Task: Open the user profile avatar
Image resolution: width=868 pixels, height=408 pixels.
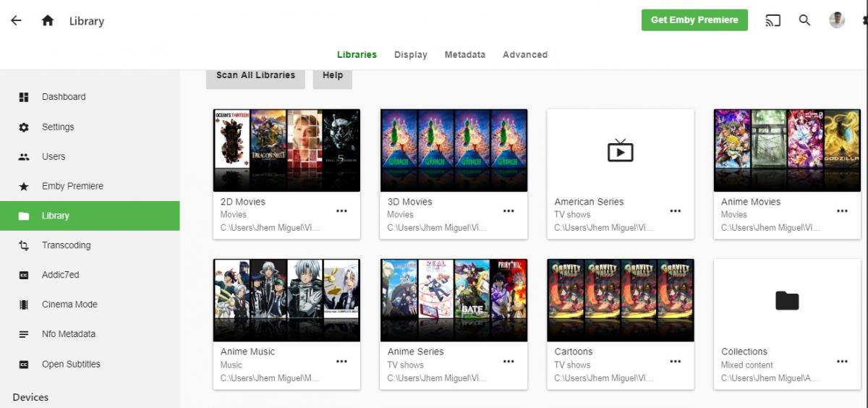Action: (837, 20)
